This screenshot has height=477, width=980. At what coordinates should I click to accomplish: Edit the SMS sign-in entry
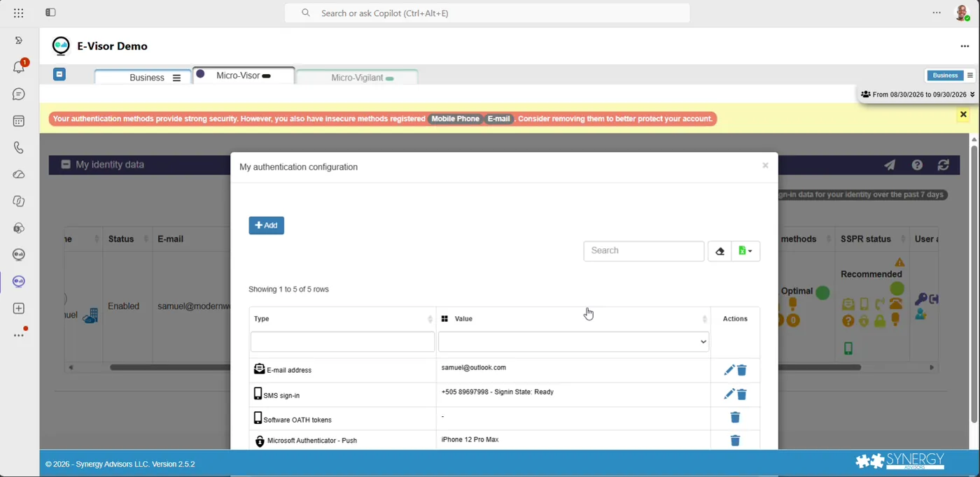pos(729,394)
